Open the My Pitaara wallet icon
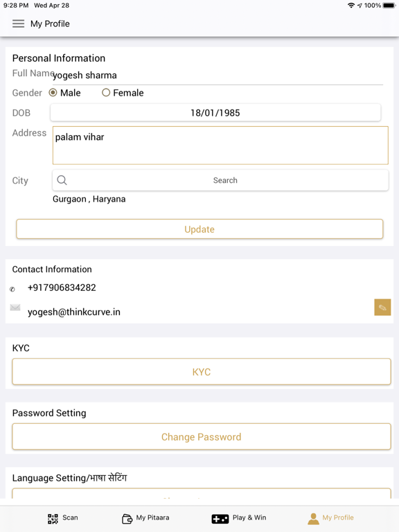This screenshot has width=399, height=532. pos(127,518)
